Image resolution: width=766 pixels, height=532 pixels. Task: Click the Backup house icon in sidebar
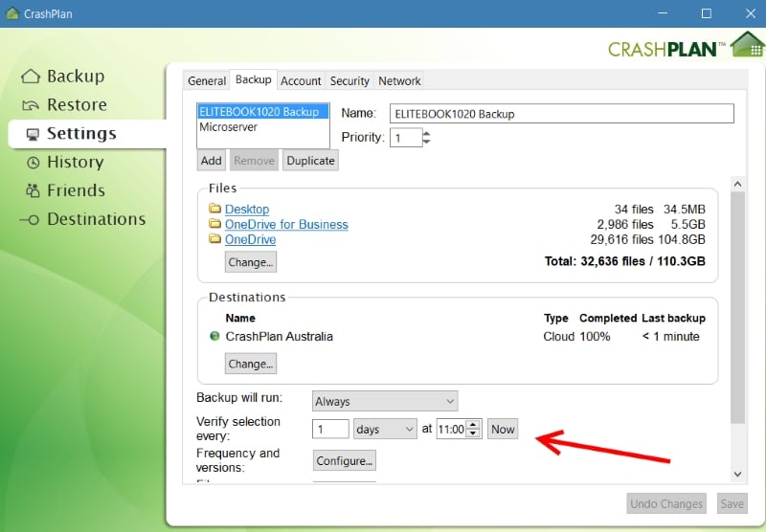click(x=31, y=77)
